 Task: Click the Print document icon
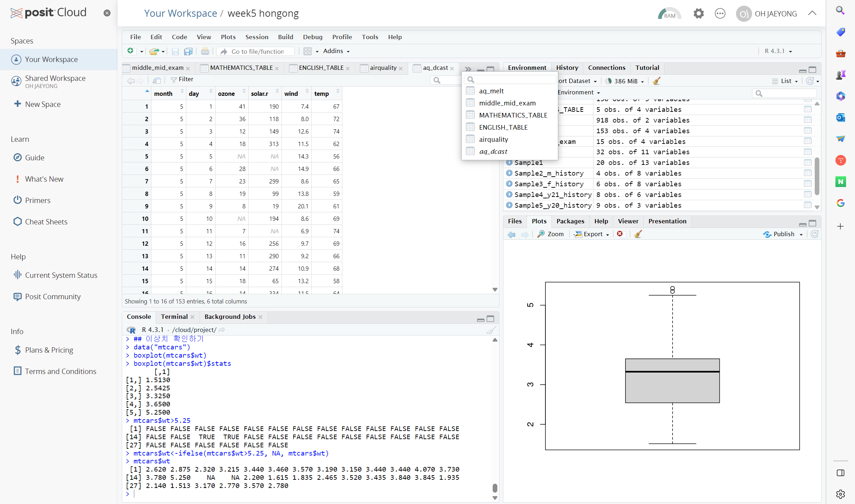pyautogui.click(x=205, y=52)
